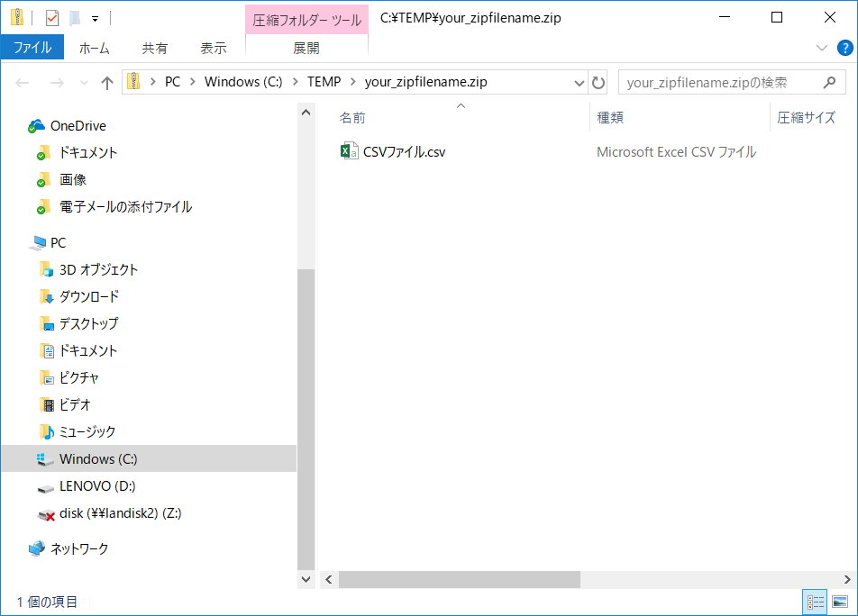This screenshot has width=858, height=616.
Task: Switch to large icons view
Action: pos(840,602)
